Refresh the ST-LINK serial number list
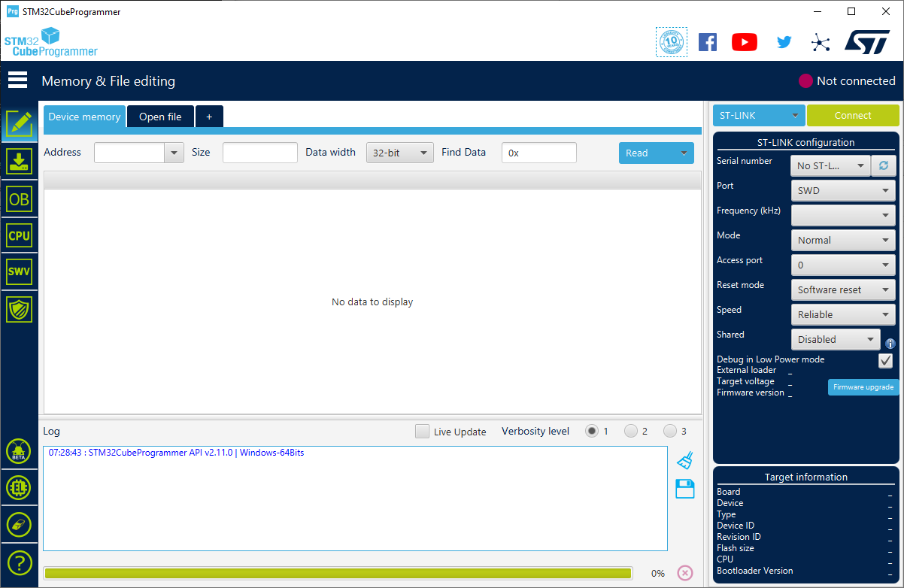This screenshot has height=588, width=904. 884,165
